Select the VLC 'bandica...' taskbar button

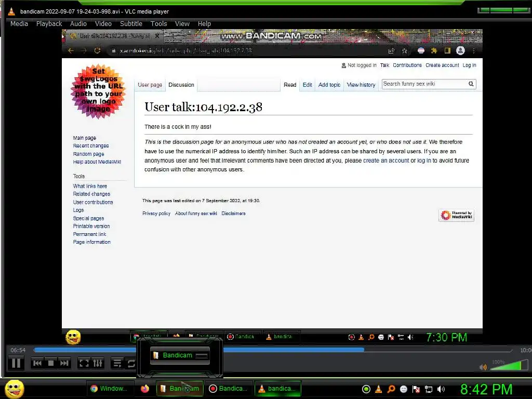click(277, 389)
